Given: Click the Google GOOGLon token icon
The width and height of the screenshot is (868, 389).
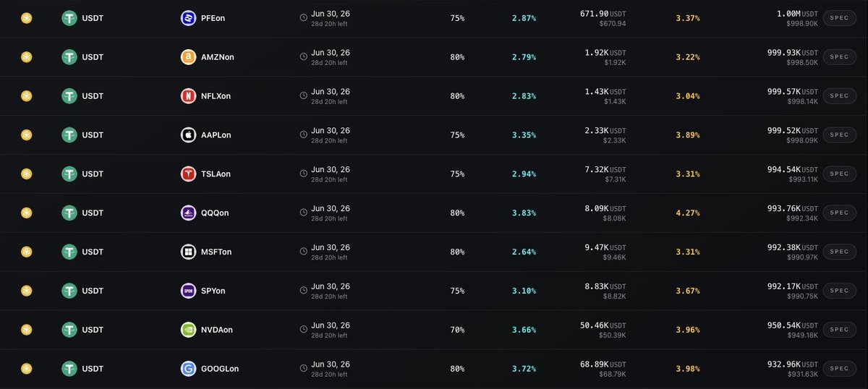Looking at the screenshot, I should click(188, 369).
